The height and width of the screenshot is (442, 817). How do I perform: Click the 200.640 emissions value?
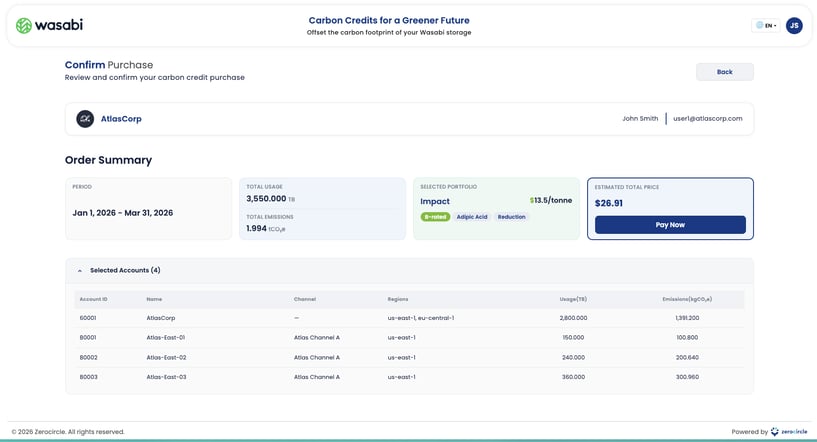(x=687, y=358)
